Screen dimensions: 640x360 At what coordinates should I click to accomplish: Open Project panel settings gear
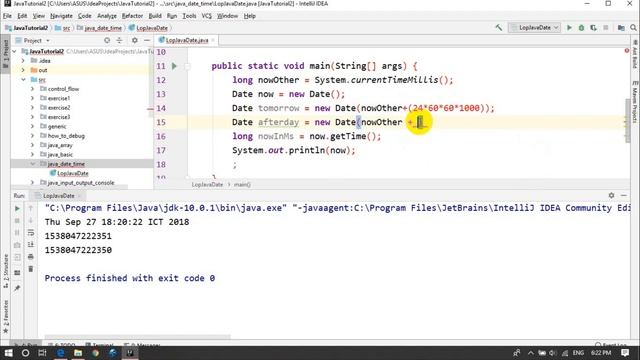(135, 40)
